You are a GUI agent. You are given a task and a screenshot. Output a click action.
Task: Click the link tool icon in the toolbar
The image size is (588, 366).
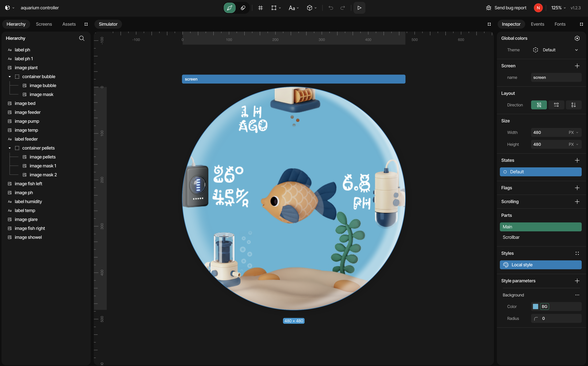(x=243, y=8)
